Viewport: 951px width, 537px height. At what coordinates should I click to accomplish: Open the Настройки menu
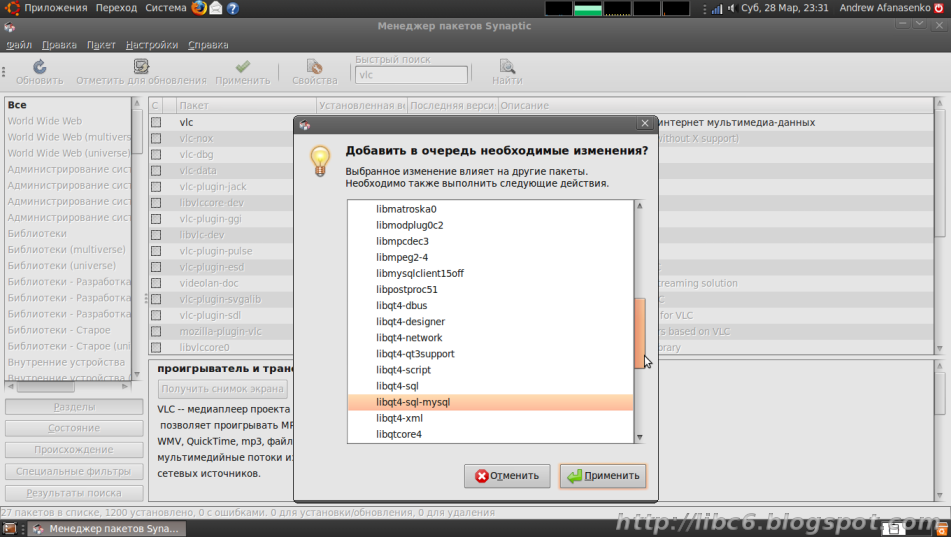pyautogui.click(x=152, y=45)
